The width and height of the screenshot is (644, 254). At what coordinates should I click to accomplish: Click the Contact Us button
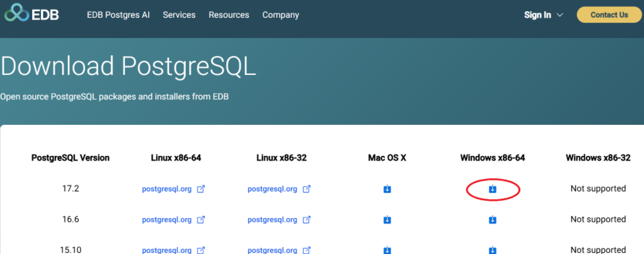click(x=609, y=15)
